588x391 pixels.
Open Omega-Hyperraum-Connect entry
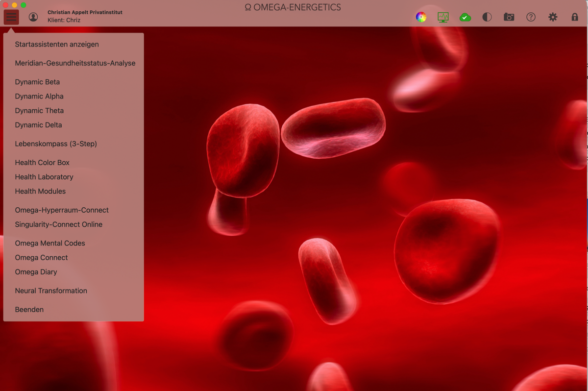point(62,210)
